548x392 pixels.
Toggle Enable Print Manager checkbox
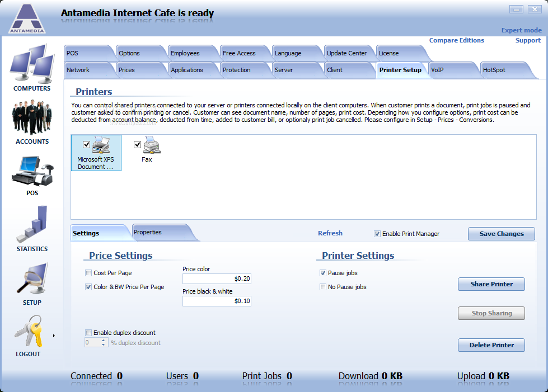377,234
